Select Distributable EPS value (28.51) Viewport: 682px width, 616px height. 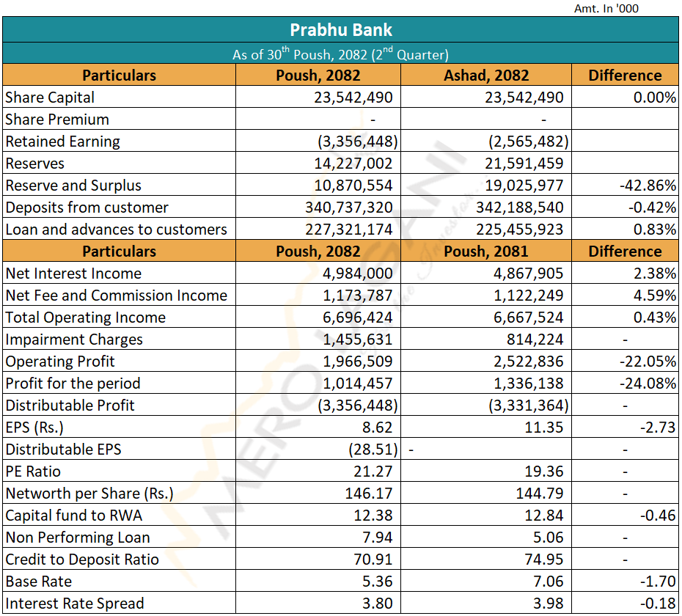pos(374,450)
